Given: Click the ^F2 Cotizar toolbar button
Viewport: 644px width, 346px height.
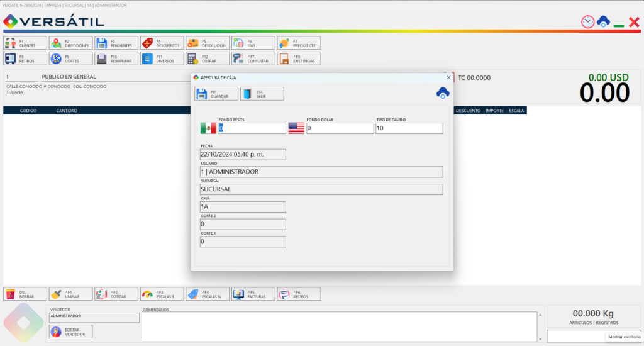Looking at the screenshot, I should pos(116,294).
